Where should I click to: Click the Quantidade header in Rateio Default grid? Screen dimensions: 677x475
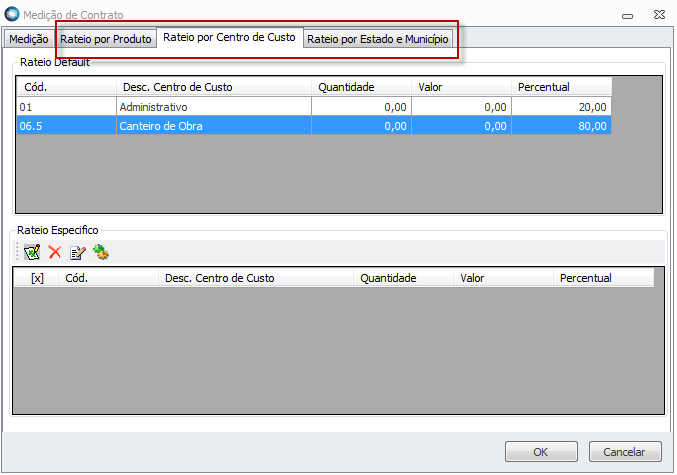361,87
